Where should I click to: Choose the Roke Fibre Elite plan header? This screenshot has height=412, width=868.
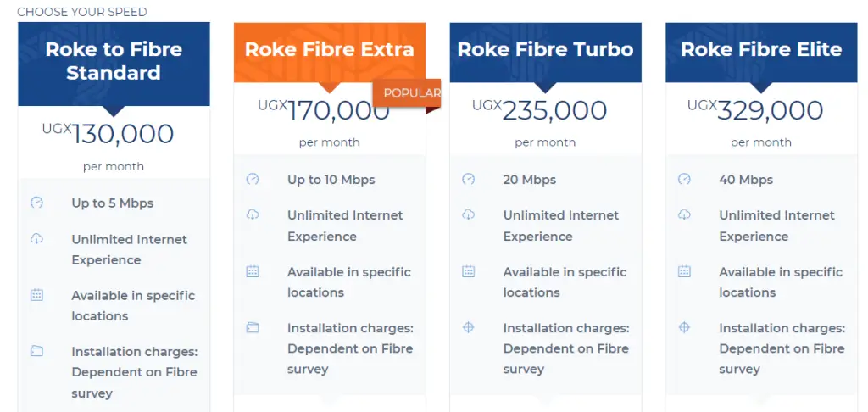(x=761, y=53)
